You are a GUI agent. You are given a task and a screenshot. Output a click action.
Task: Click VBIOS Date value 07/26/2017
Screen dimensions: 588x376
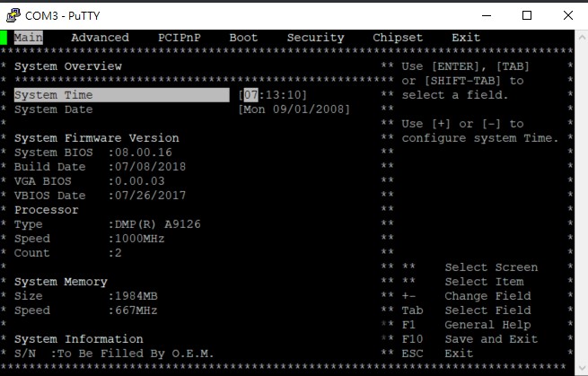(150, 196)
